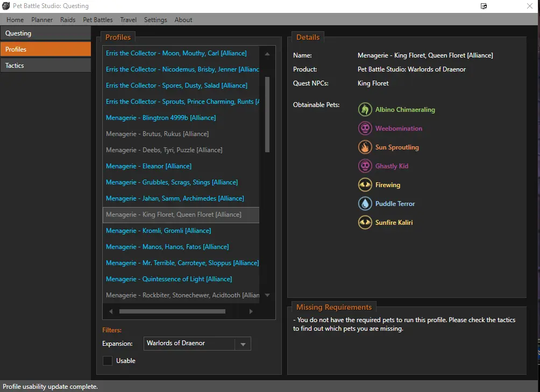Click the Firewing pet name
Viewport: 540px width, 392px height.
[388, 185]
